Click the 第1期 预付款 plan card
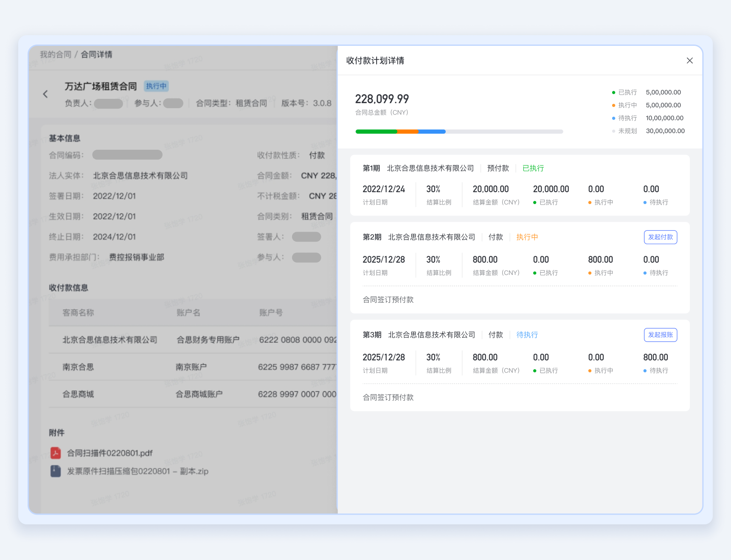731x560 pixels. pyautogui.click(x=520, y=185)
